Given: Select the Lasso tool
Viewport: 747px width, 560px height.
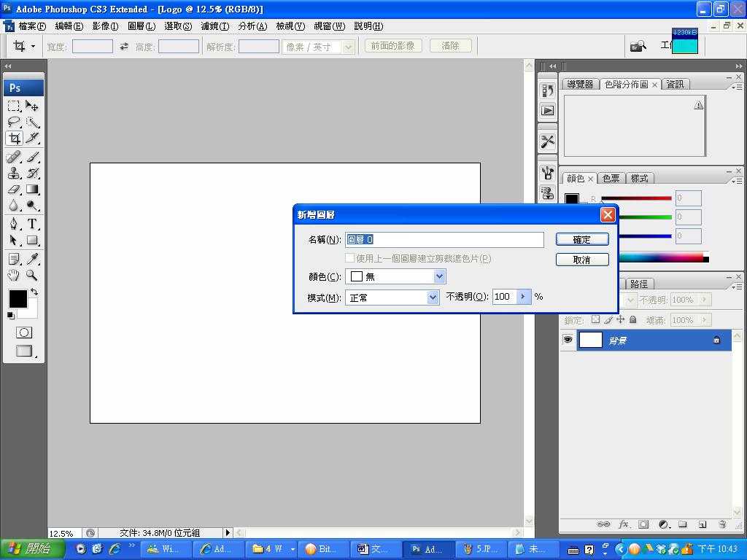Looking at the screenshot, I should (14, 122).
